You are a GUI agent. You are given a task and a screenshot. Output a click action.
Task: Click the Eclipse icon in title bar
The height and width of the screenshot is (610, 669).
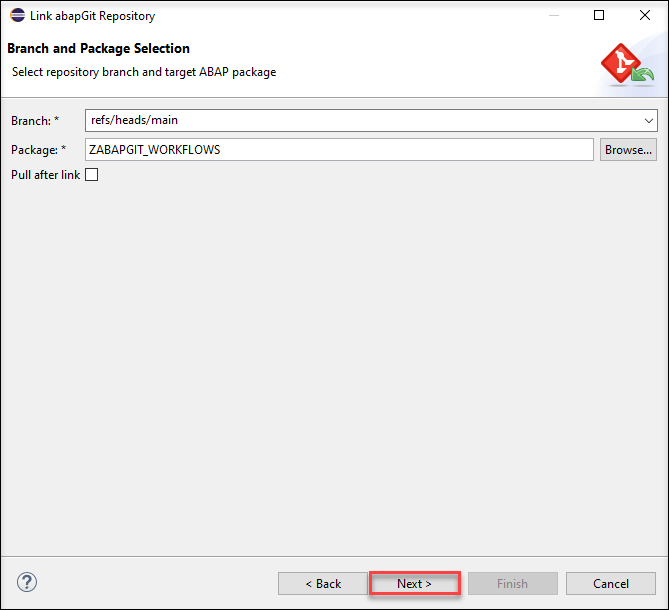17,15
